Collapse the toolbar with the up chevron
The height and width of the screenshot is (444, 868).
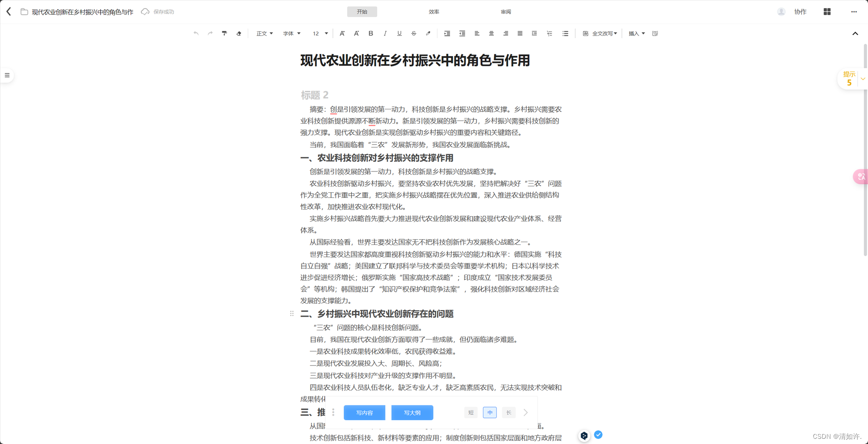coord(855,33)
